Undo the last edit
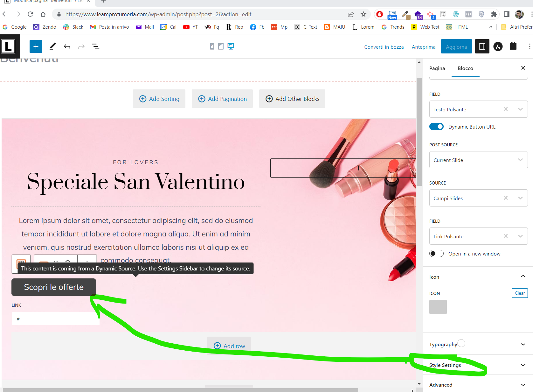Viewport: 533px width, 392px height. (x=67, y=46)
